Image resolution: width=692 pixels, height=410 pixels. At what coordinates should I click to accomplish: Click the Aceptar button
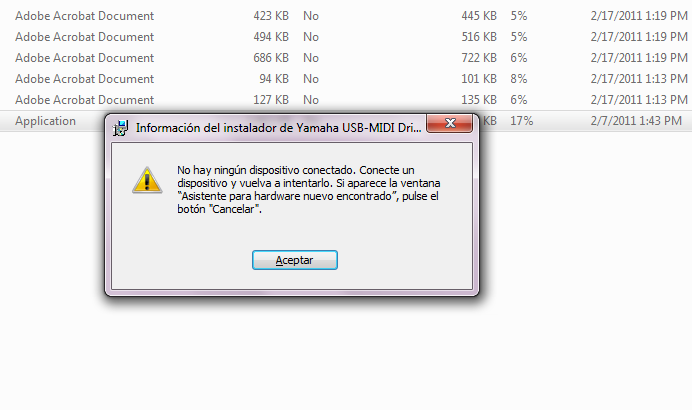click(x=295, y=260)
